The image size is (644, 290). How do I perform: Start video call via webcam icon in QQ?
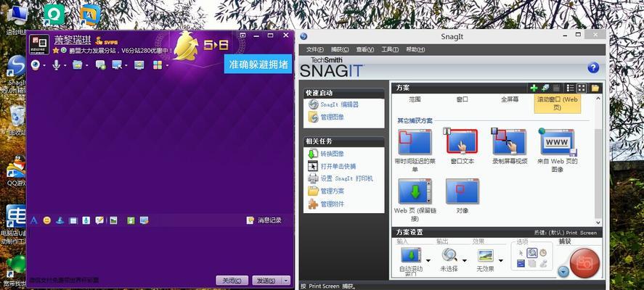[x=36, y=65]
